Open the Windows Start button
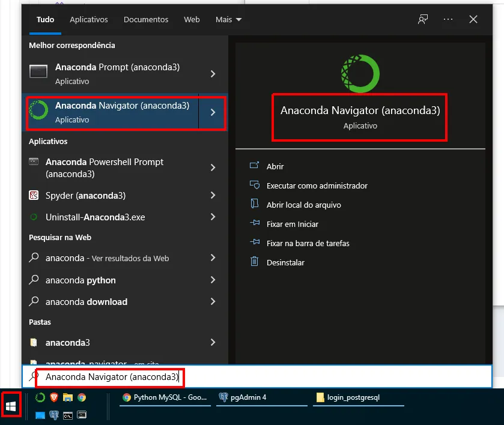 point(11,406)
